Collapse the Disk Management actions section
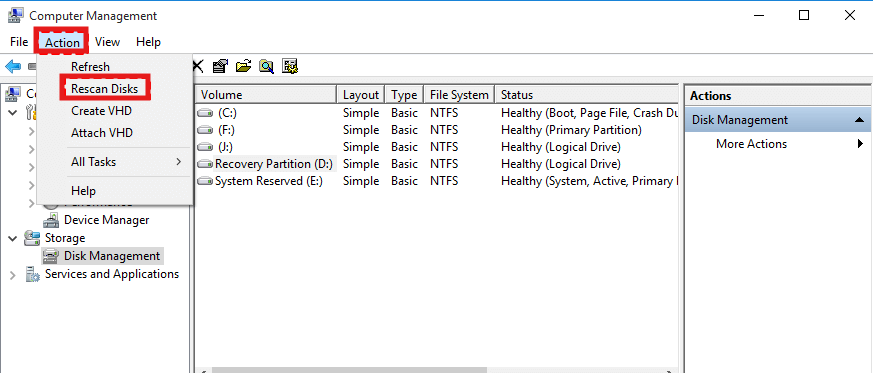The height and width of the screenshot is (373, 873). point(859,120)
